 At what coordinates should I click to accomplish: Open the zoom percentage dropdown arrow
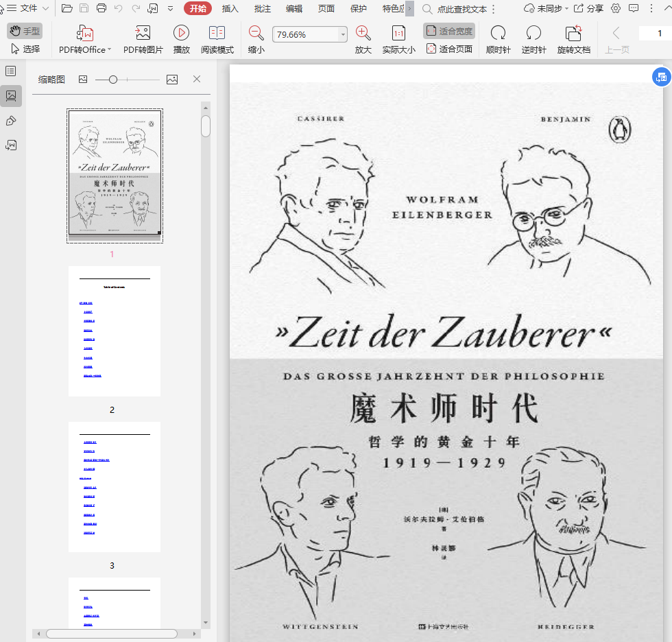[344, 34]
